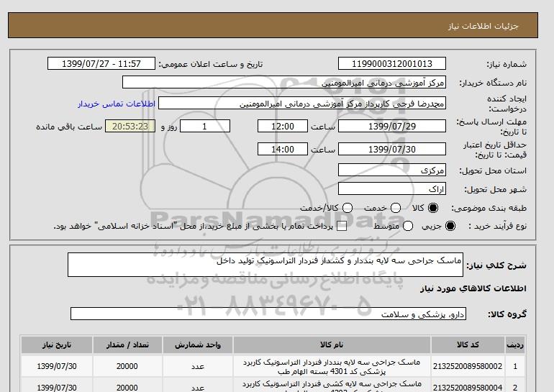Click row 1 need date 1399/07/30

[x=57, y=366]
